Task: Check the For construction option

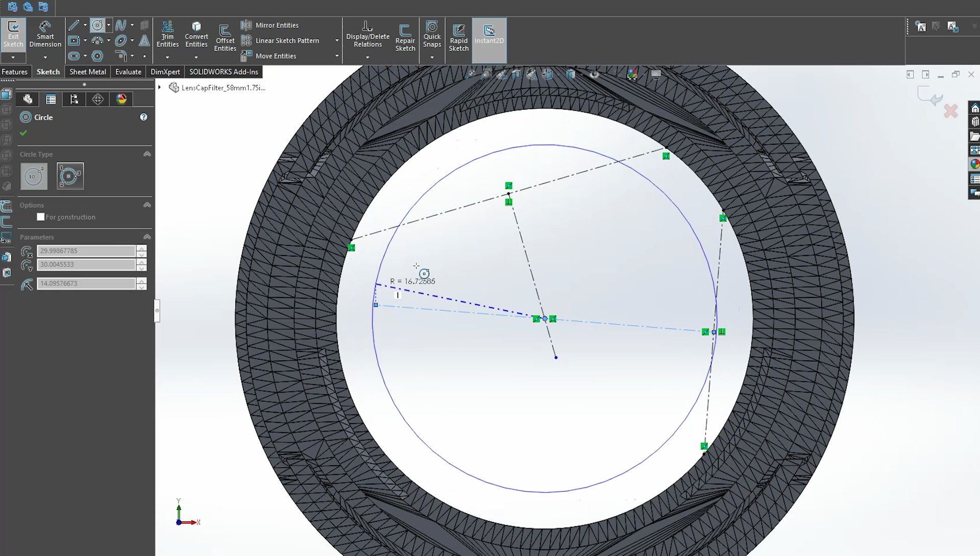Action: 41,217
